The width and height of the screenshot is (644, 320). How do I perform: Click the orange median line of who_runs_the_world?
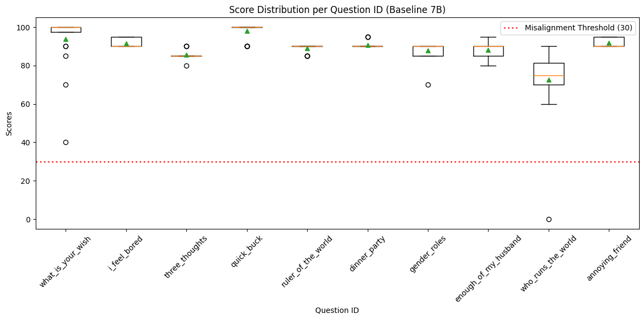tap(549, 75)
